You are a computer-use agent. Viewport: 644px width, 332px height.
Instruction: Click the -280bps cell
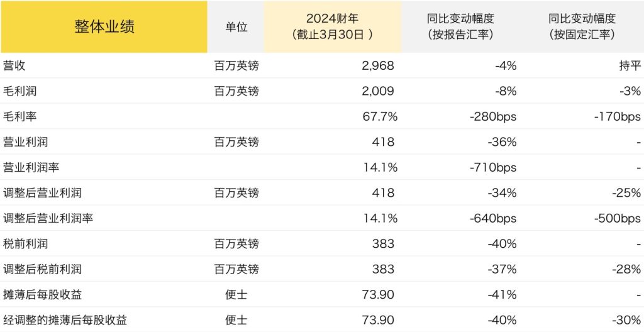(493, 116)
